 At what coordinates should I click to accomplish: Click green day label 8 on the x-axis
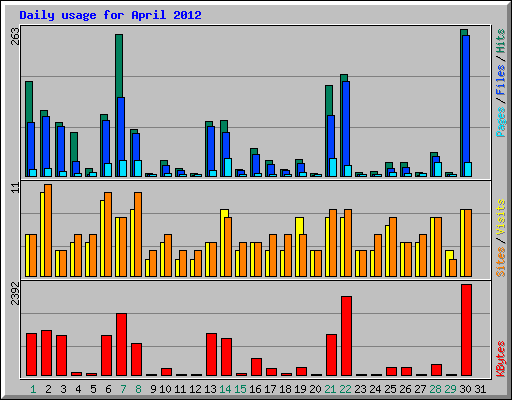point(138,389)
